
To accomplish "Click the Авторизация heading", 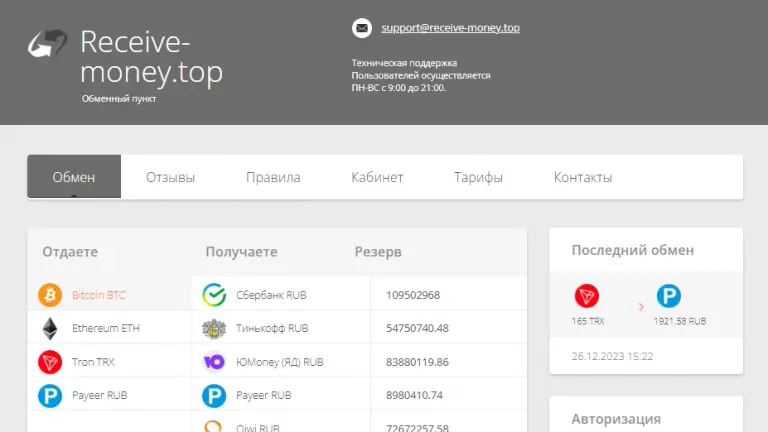I will point(616,419).
